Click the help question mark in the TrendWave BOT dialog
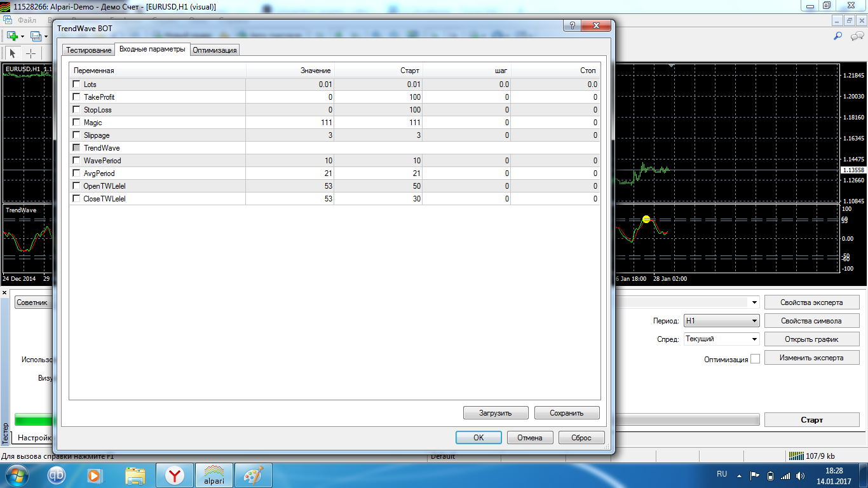This screenshot has height=488, width=868. pyautogui.click(x=572, y=25)
